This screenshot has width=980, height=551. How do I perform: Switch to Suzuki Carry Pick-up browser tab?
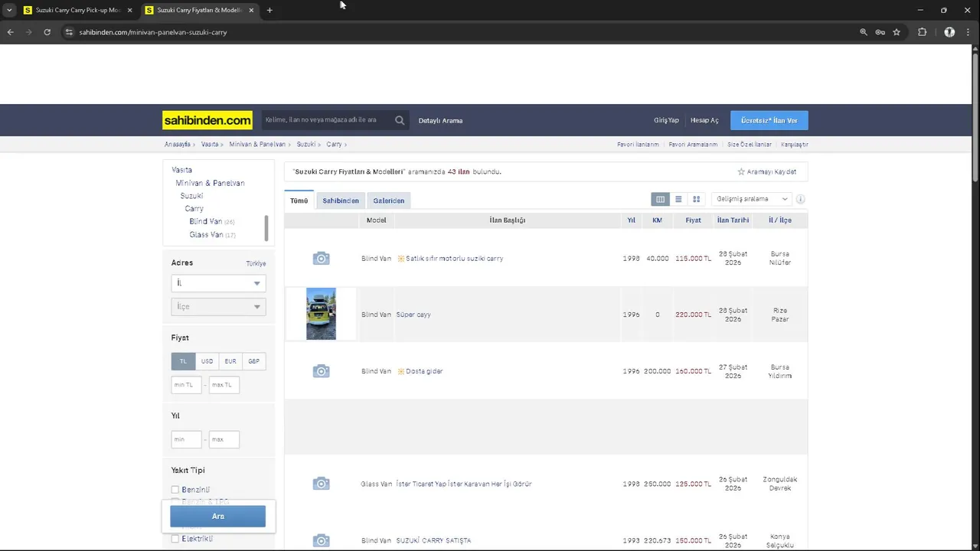[78, 10]
